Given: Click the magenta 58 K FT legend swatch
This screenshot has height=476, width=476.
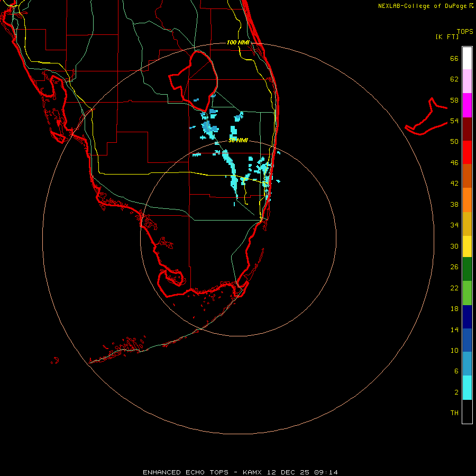Looking at the screenshot, I should pos(467,105).
